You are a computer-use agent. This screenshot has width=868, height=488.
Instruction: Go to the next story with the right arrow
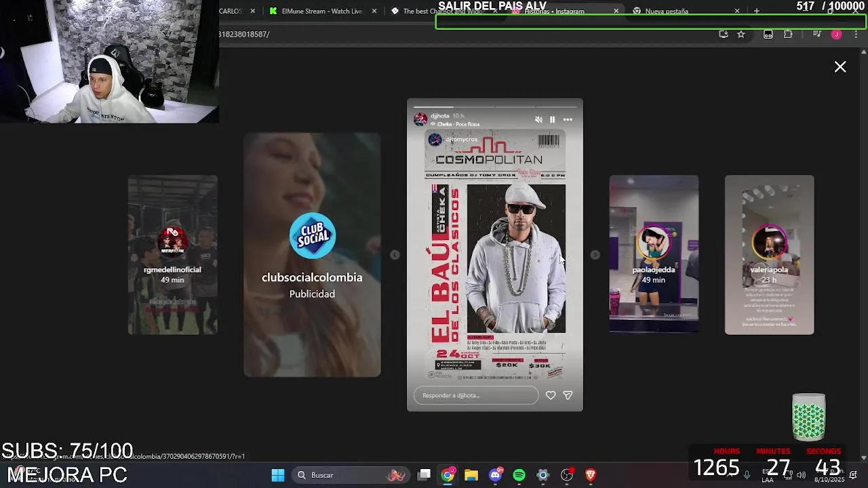(595, 255)
